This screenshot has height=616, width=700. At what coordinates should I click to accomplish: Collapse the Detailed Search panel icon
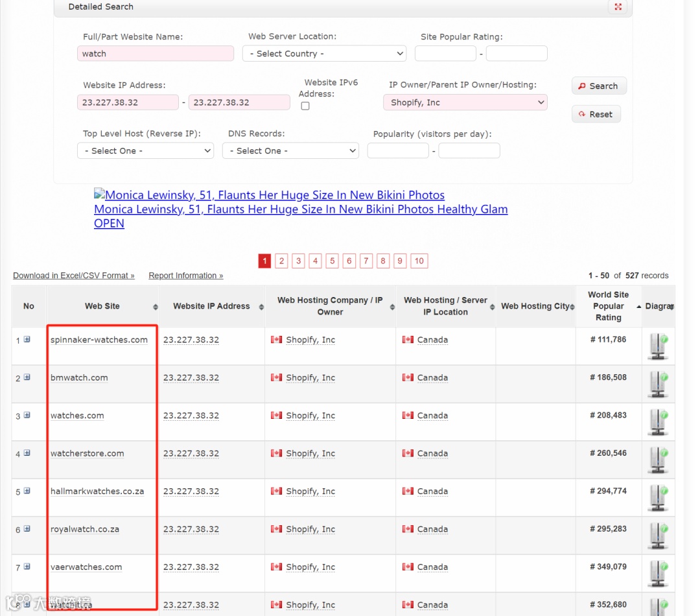click(618, 6)
